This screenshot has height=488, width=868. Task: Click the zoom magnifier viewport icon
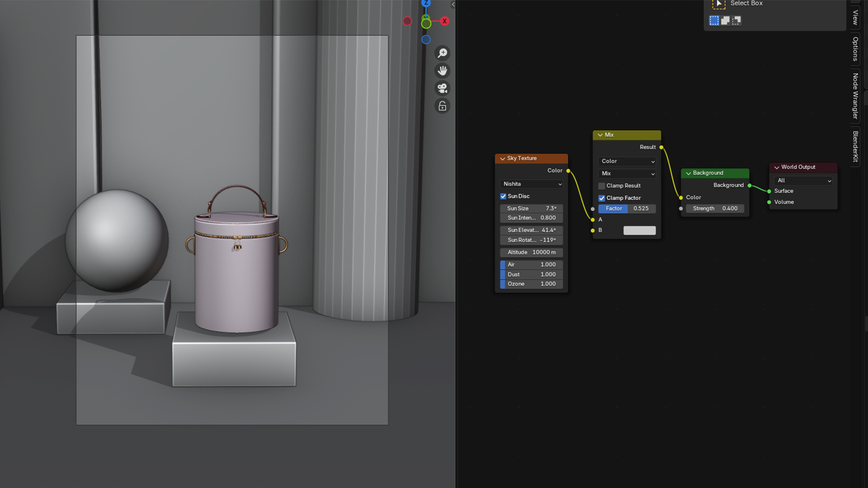(442, 53)
